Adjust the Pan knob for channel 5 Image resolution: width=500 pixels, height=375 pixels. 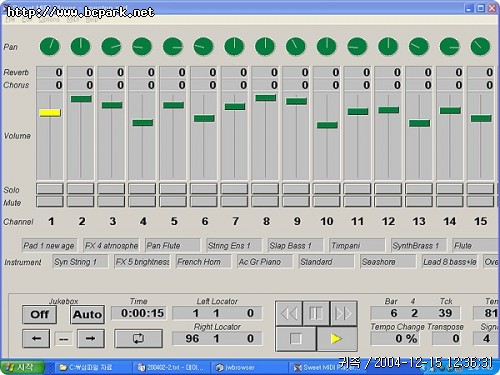[173, 46]
